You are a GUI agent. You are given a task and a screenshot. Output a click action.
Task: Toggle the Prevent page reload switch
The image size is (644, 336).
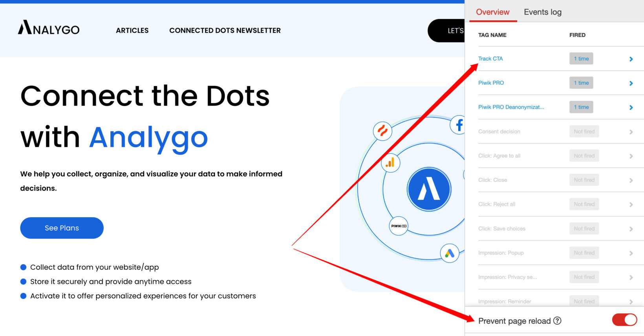point(624,320)
